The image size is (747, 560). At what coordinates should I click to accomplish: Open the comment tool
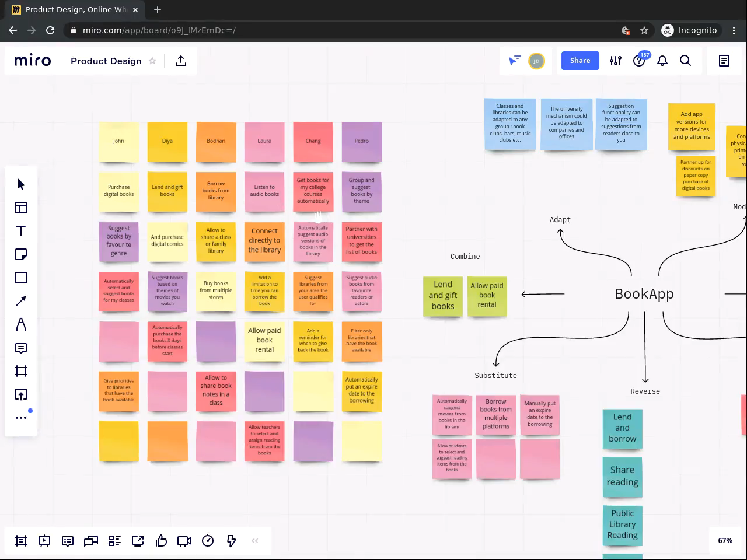tap(21, 348)
